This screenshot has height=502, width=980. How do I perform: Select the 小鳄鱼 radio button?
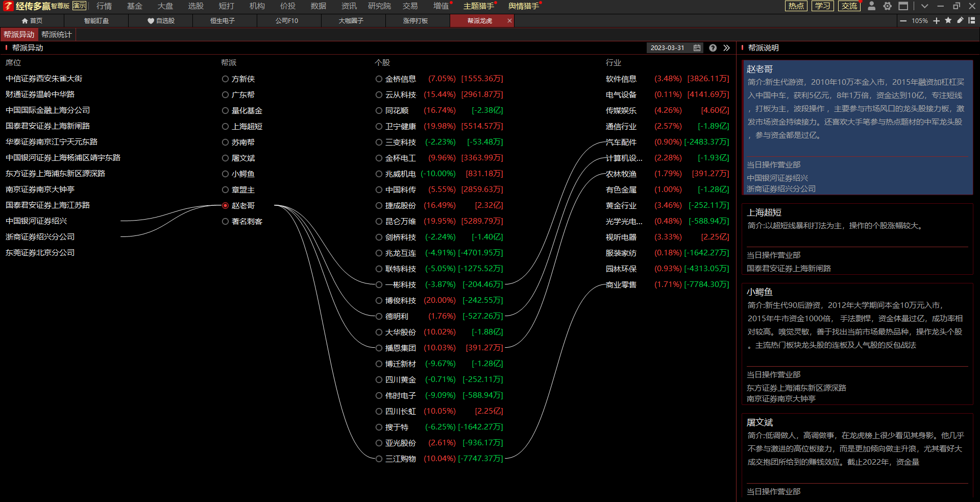[x=225, y=174]
